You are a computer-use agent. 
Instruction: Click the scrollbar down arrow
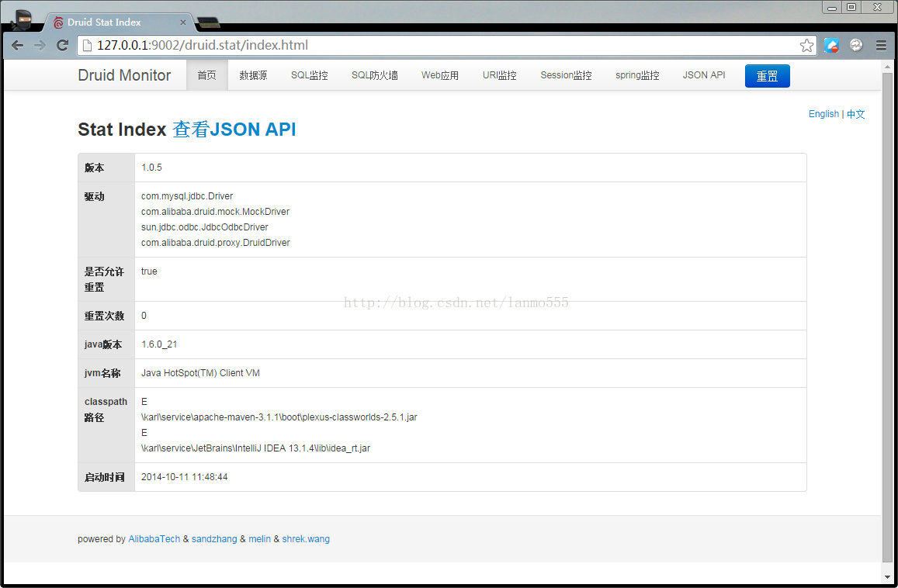887,577
